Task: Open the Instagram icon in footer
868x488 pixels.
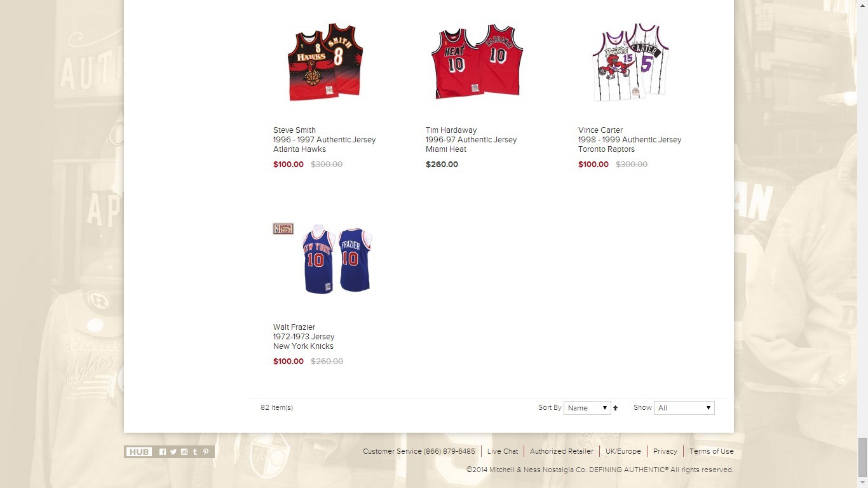Action: click(184, 452)
